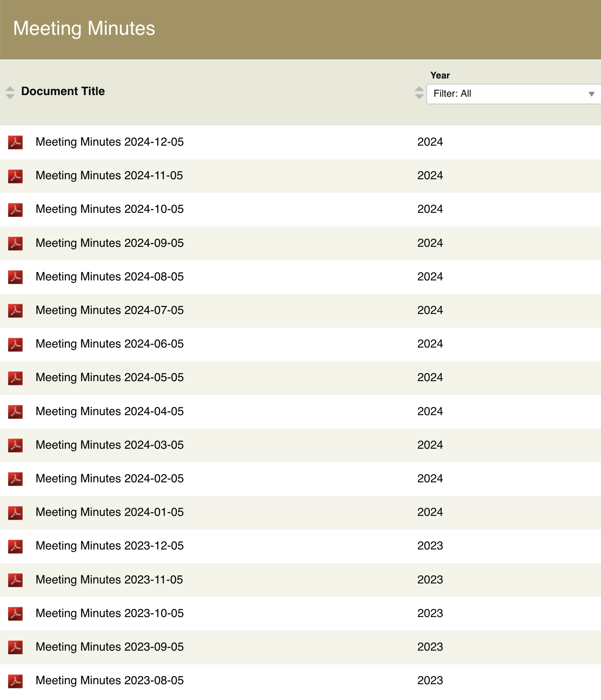Open Meeting Minutes 2024-11-05 document
The image size is (601, 700).
pos(109,176)
